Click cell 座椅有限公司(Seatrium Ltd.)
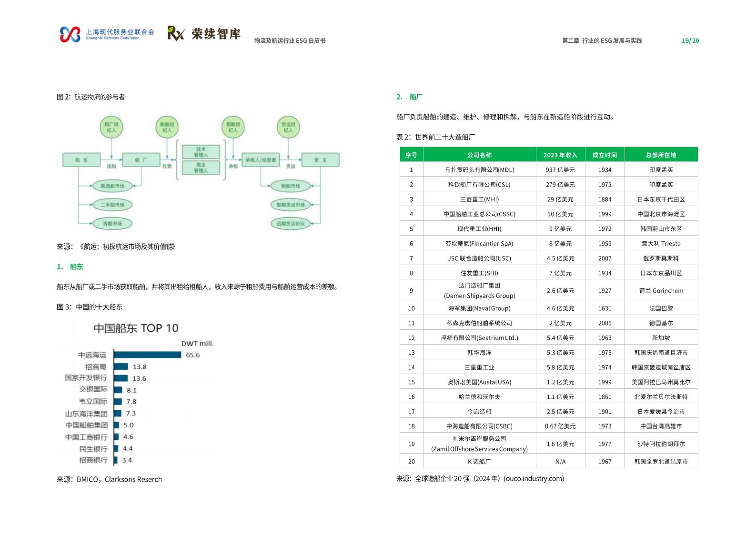This screenshot has width=756, height=534. 480,338
